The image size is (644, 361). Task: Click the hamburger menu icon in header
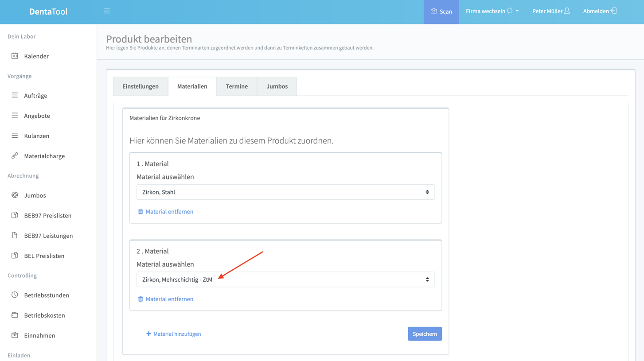pos(107,11)
